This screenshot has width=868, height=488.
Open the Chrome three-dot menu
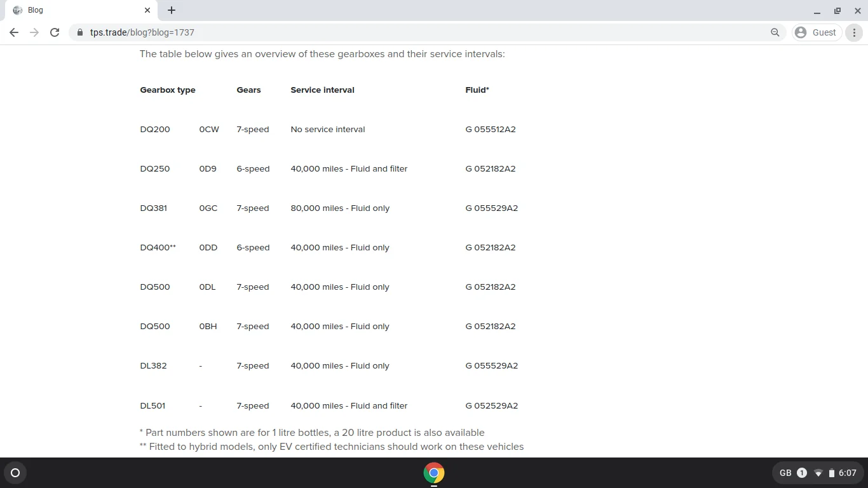854,32
